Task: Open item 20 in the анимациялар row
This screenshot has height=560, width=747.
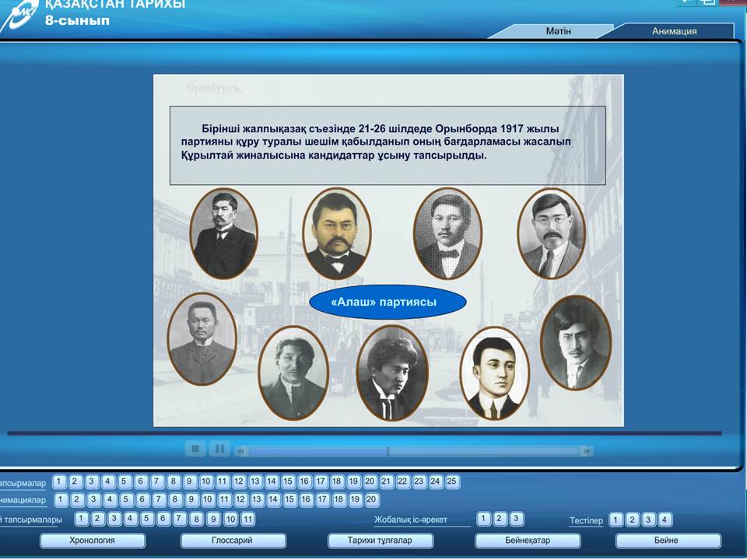Action: pos(372,499)
